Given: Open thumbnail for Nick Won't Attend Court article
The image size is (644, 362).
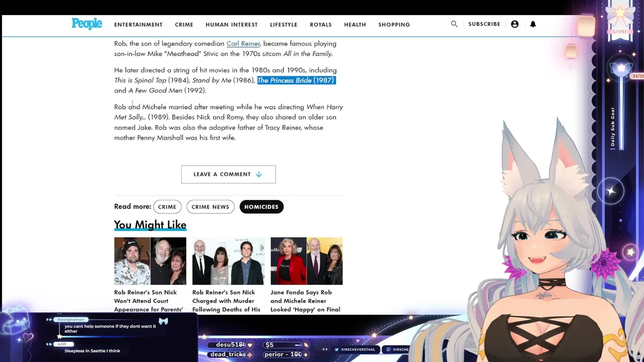Looking at the screenshot, I should (150, 261).
